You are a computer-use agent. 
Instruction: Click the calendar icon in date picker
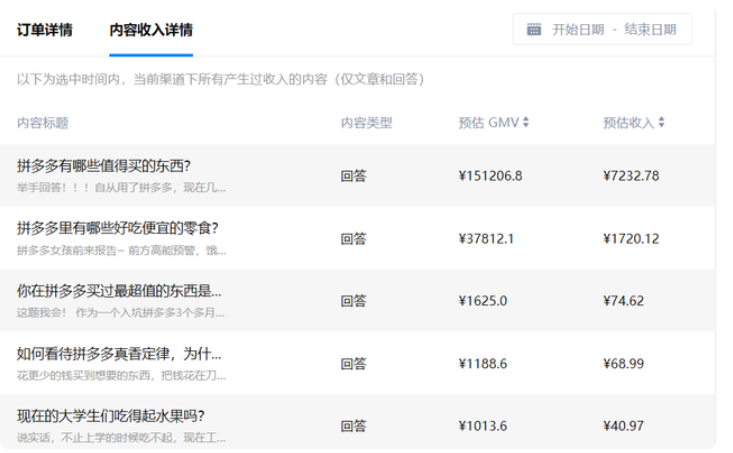(x=534, y=29)
